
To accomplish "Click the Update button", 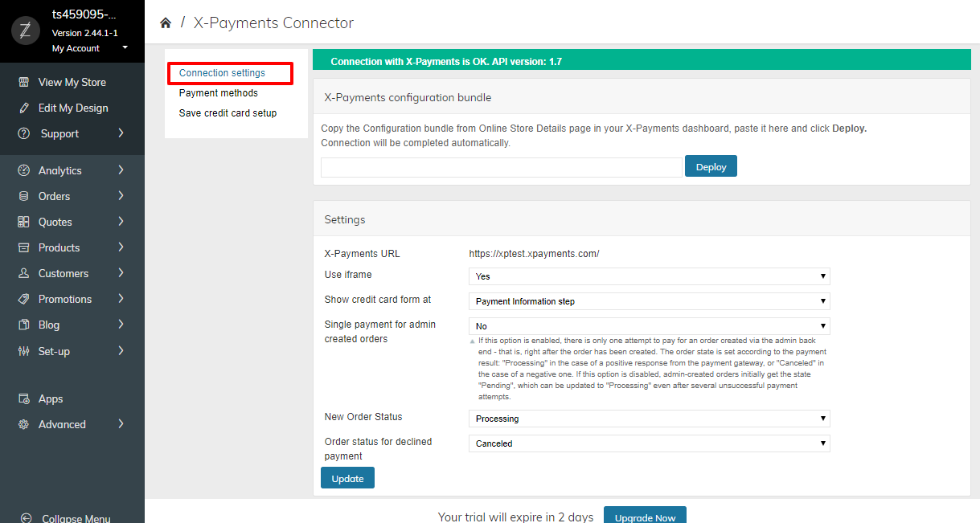I will coord(347,478).
